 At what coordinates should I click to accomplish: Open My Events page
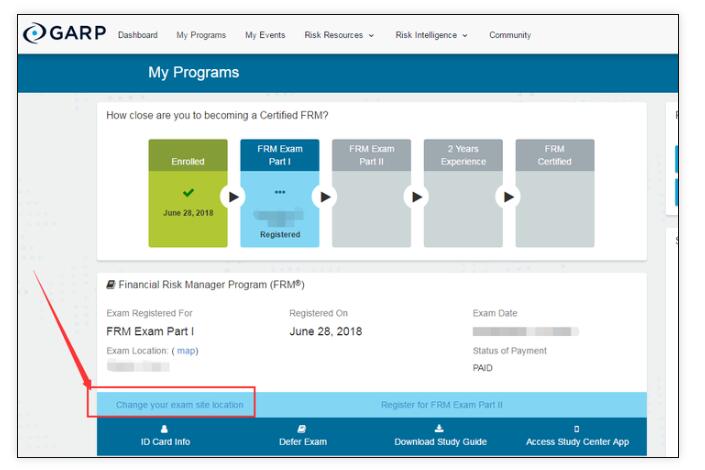click(x=265, y=35)
